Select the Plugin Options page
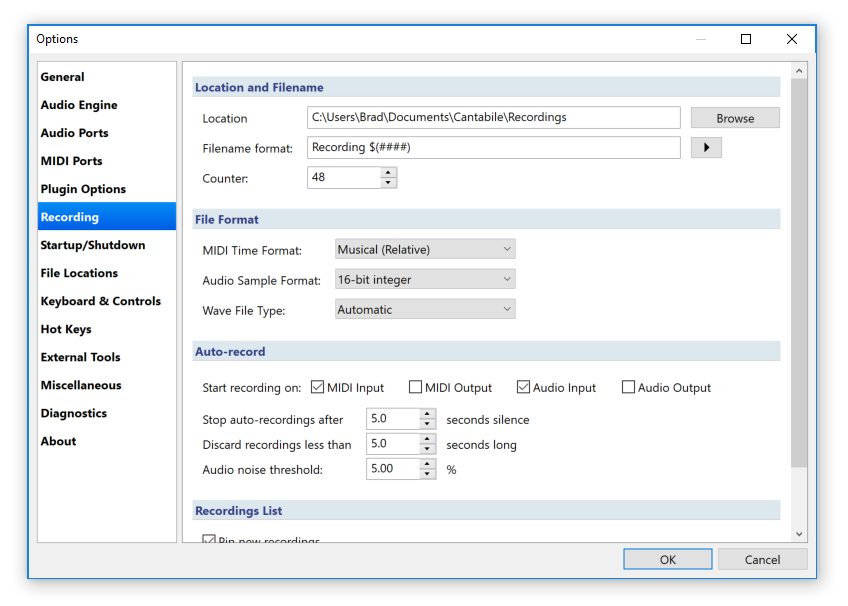 click(107, 189)
